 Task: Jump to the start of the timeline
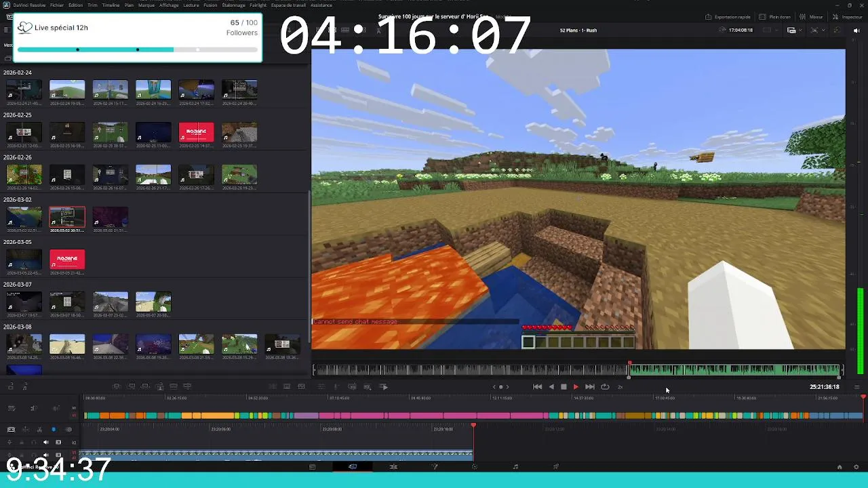tap(537, 387)
